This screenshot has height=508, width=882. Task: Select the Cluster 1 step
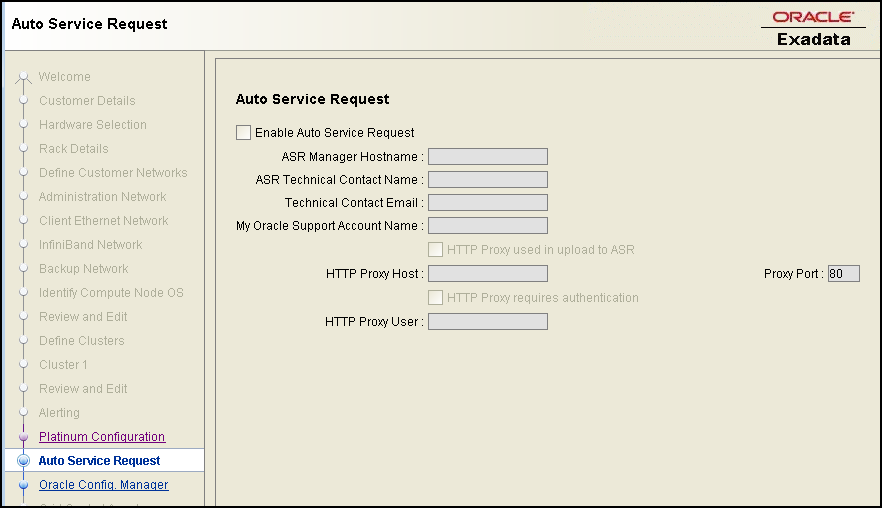click(63, 365)
